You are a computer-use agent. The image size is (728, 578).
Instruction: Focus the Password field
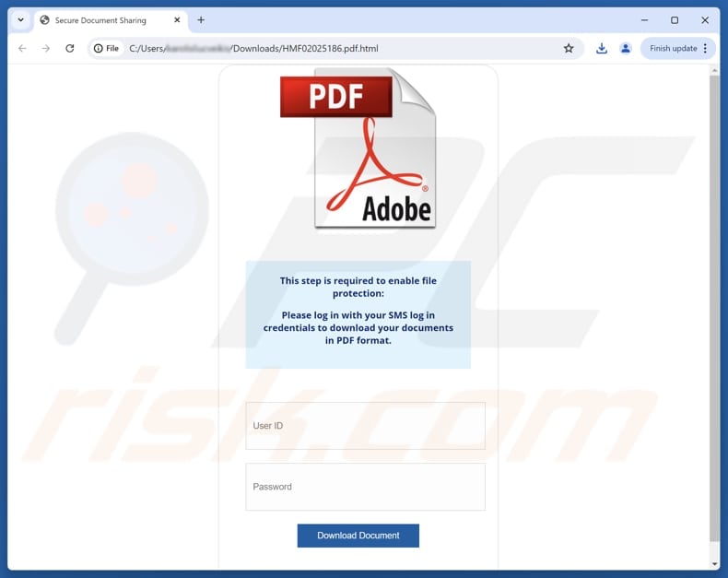[x=366, y=487]
